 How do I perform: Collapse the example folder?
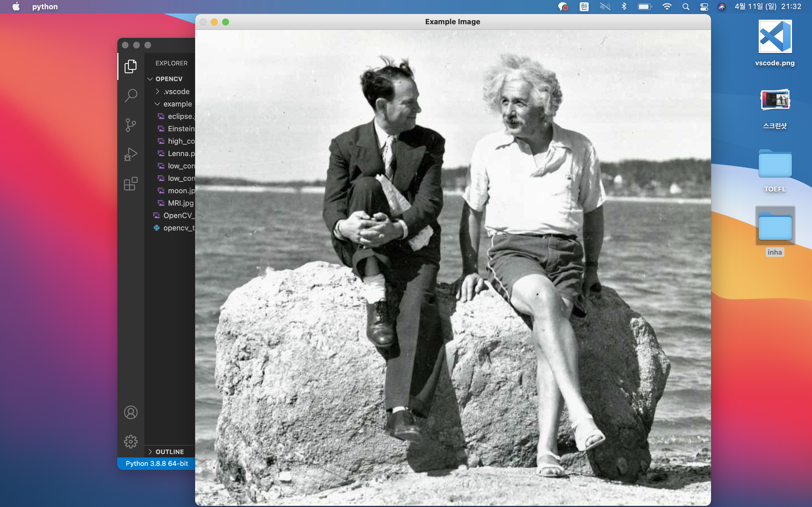[x=177, y=104]
